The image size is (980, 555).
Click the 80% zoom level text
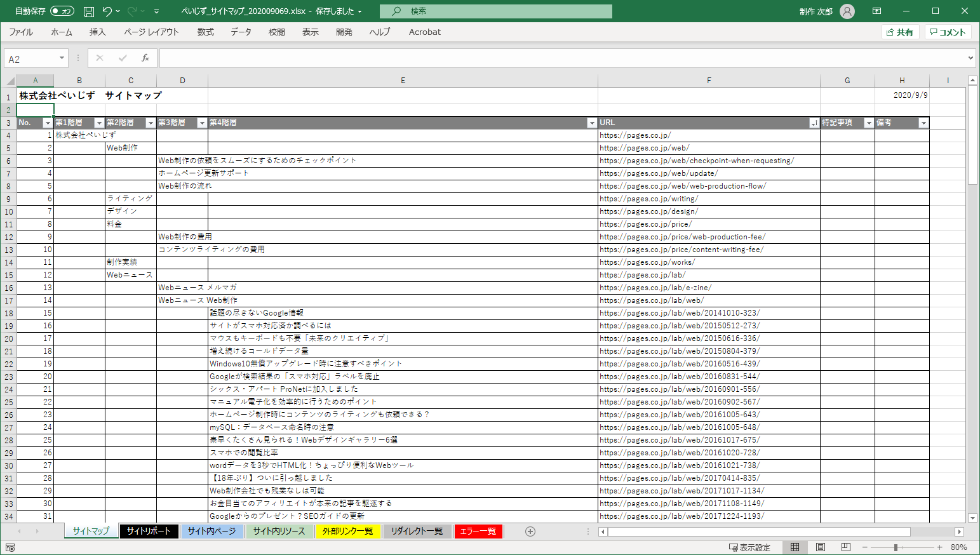[958, 547]
